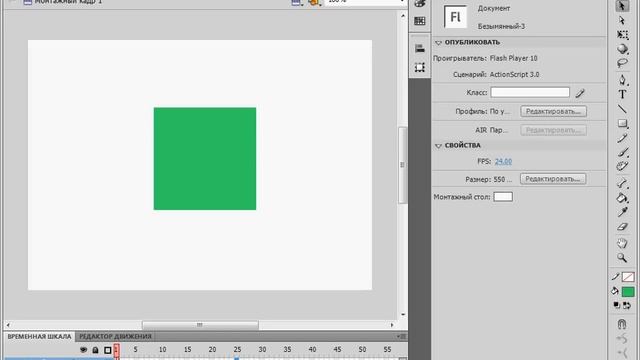Open the swatches grid panel icon in dock
The image size is (640, 360).
tap(420, 21)
